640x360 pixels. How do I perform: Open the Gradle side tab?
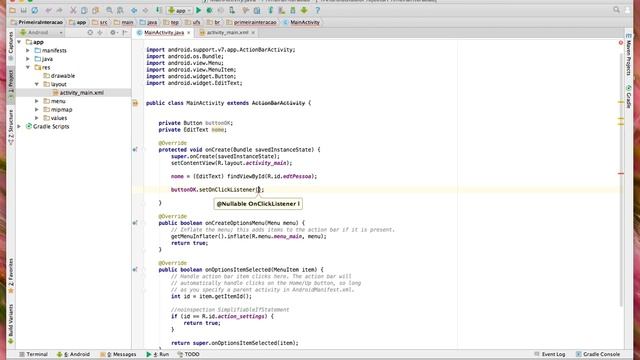629,97
